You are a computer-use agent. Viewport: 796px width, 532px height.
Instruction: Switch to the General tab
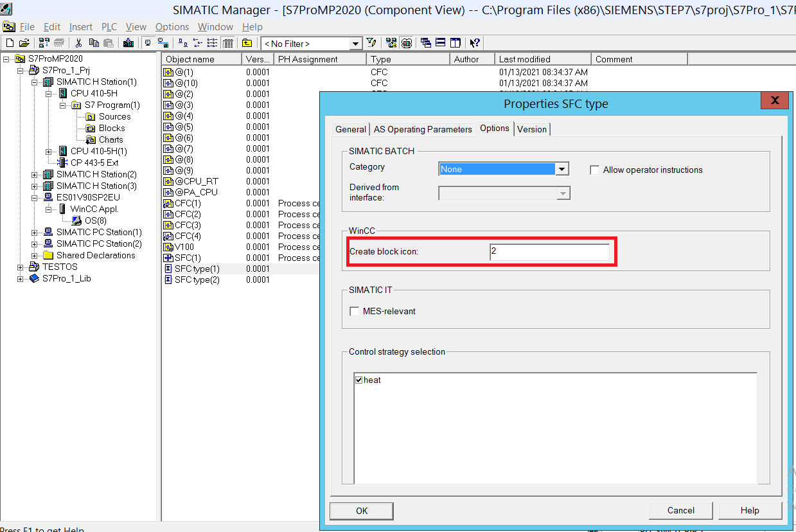point(351,129)
